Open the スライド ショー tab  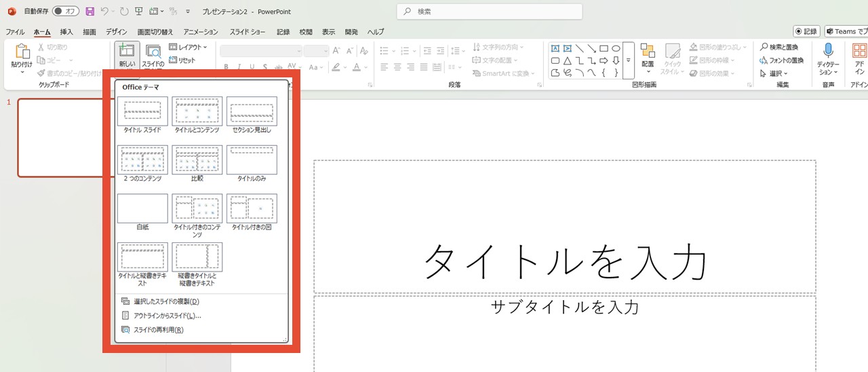[248, 32]
